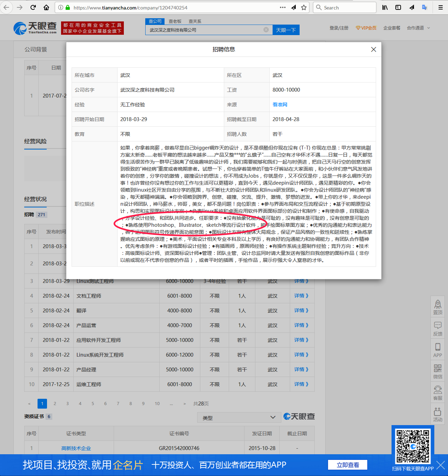
Task: Click the 公司背景 section heading
Action: click(36, 49)
